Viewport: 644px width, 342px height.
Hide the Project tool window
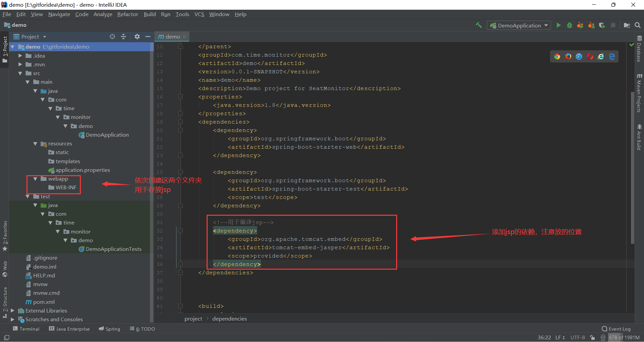tap(148, 37)
